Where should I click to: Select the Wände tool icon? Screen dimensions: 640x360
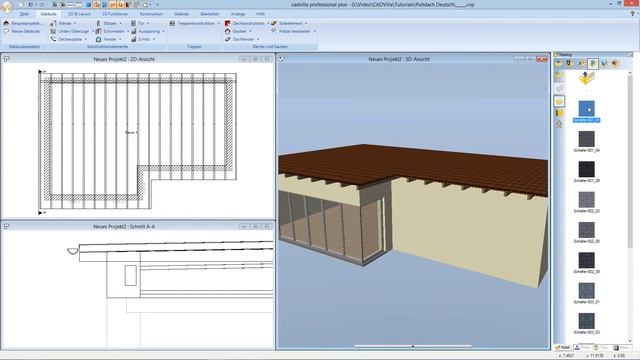pos(53,23)
